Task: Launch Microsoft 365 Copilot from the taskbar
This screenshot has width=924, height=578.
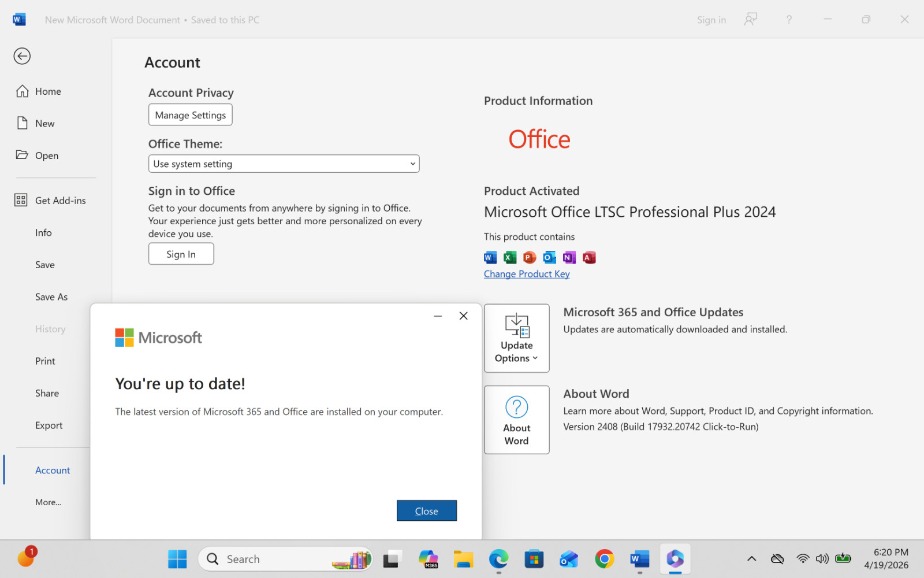Action: point(429,559)
